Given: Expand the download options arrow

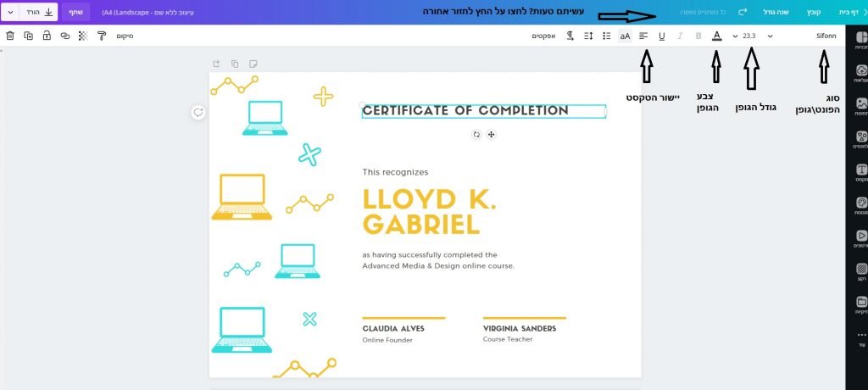Looking at the screenshot, I should coord(10,13).
